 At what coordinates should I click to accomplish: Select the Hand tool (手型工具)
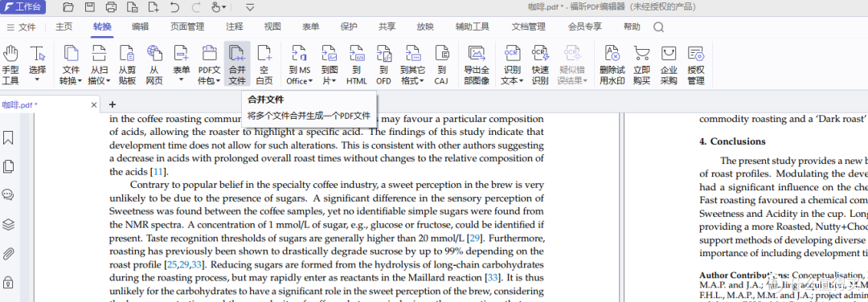click(10, 65)
